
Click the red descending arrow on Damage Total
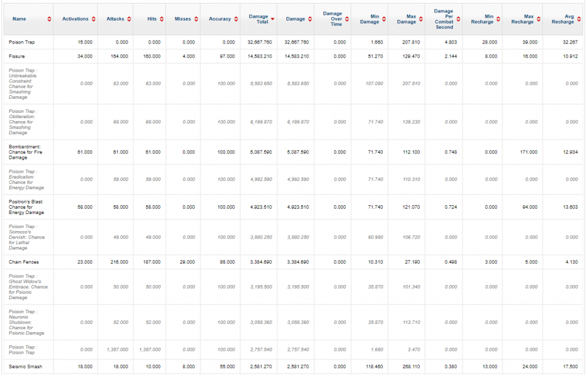[x=272, y=19]
